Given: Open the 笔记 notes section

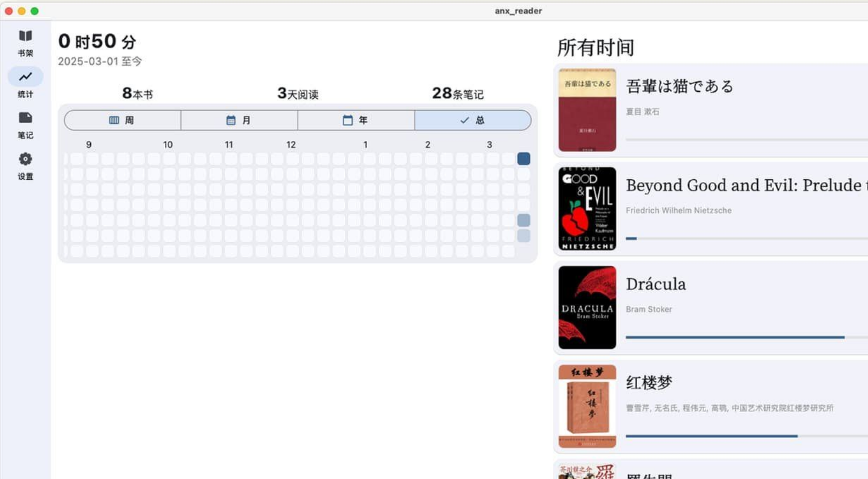Looking at the screenshot, I should 26,125.
